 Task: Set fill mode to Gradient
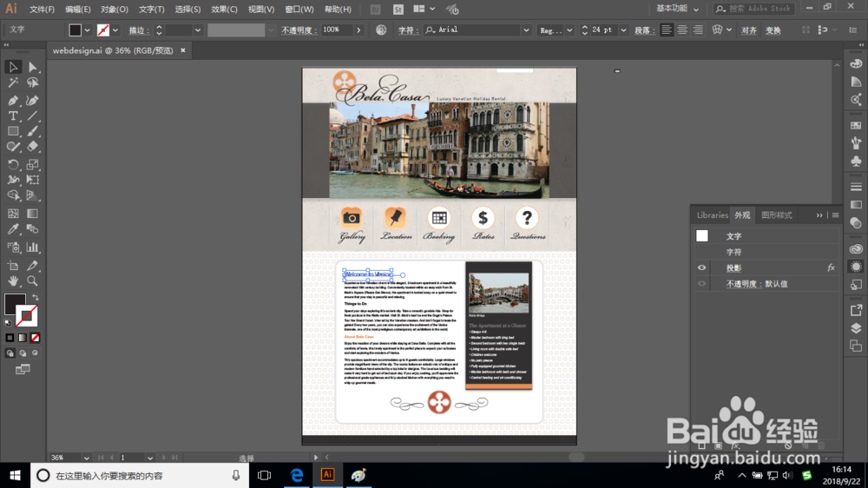click(23, 337)
